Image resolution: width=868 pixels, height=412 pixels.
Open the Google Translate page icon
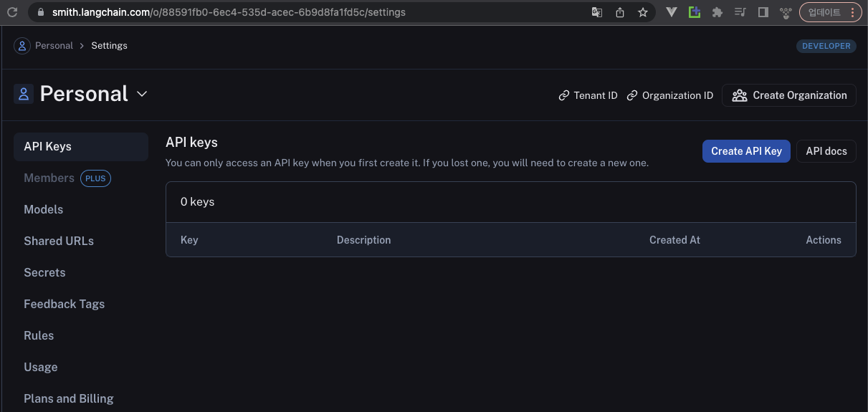click(x=596, y=12)
